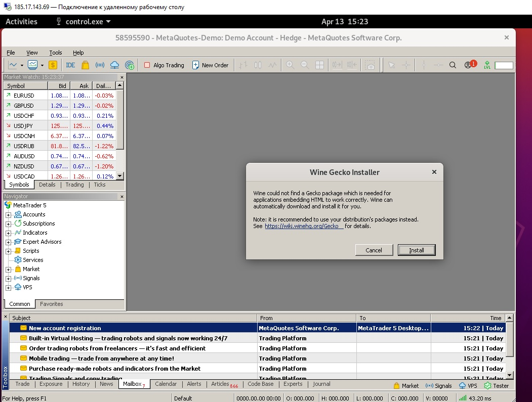The image size is (532, 402).
Task: Open the chart profiles icon
Action: [32, 65]
